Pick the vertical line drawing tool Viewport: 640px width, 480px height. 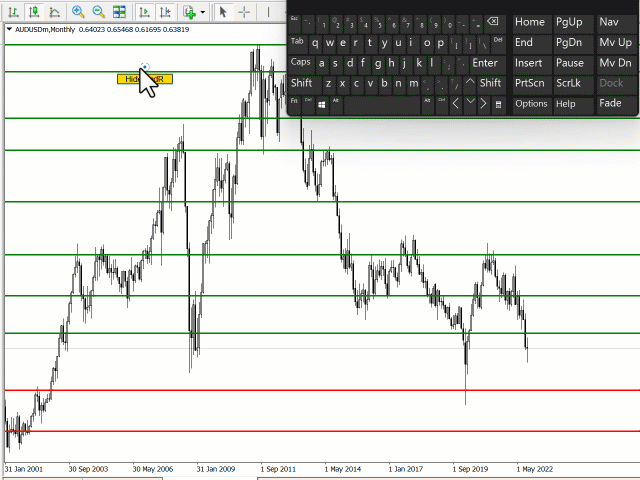(x=268, y=12)
